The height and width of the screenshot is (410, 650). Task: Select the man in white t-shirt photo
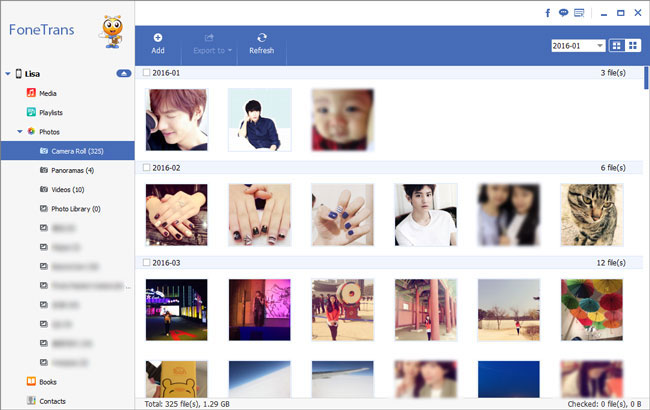[x=426, y=215]
